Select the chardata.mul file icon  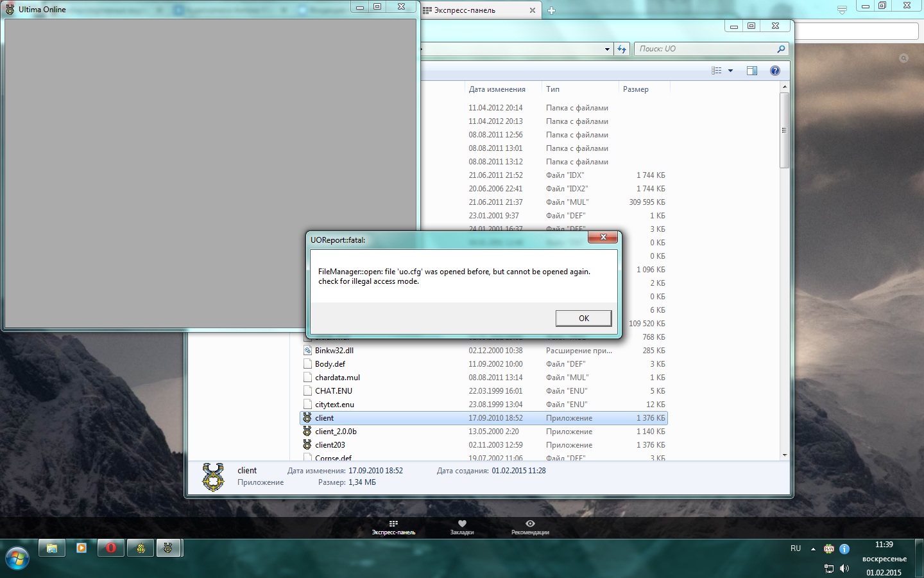[x=307, y=377]
